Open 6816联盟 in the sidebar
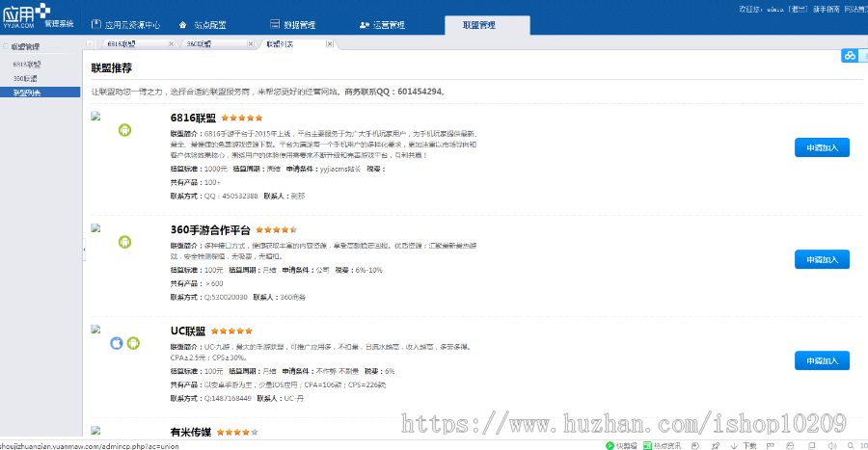 [27, 65]
